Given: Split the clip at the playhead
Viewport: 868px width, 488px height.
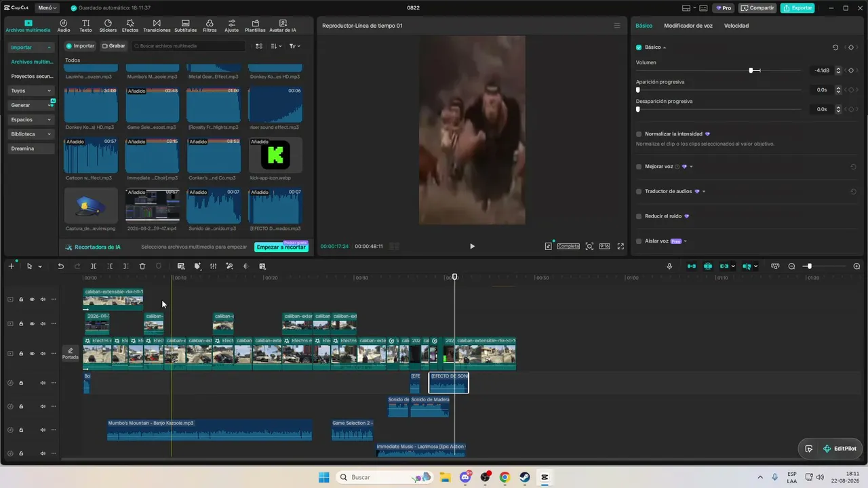Looking at the screenshot, I should point(94,266).
